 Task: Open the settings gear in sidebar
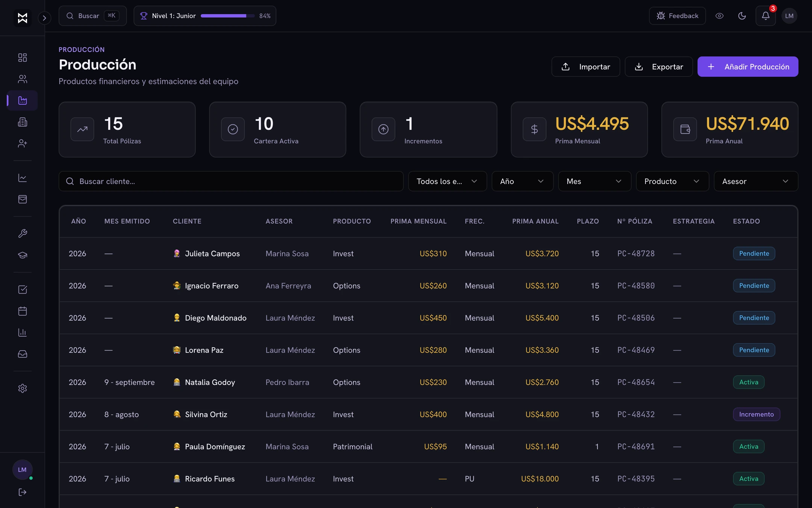pyautogui.click(x=23, y=388)
